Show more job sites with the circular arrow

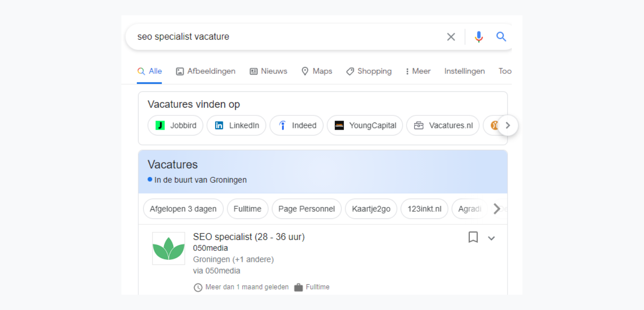(x=508, y=125)
